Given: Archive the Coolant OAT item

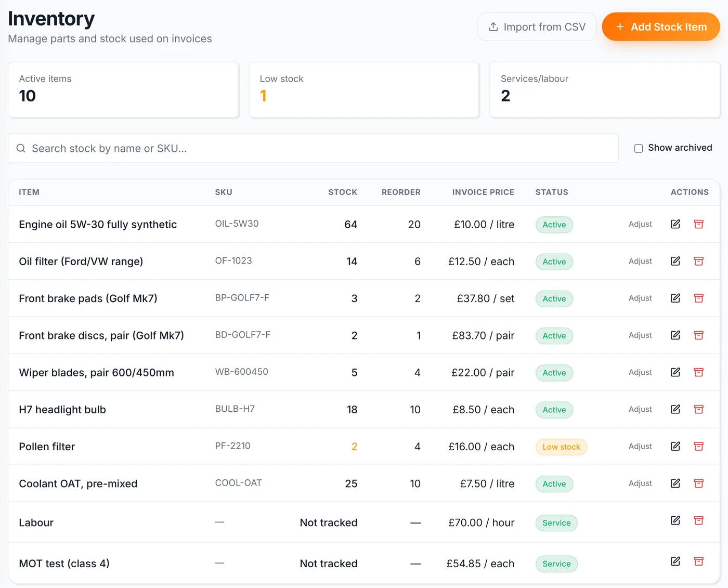Looking at the screenshot, I should tap(699, 484).
